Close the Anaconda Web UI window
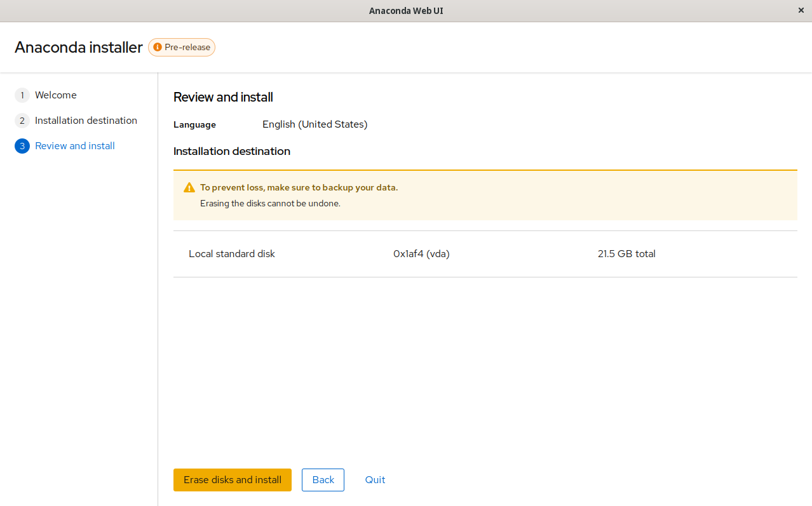 801,10
